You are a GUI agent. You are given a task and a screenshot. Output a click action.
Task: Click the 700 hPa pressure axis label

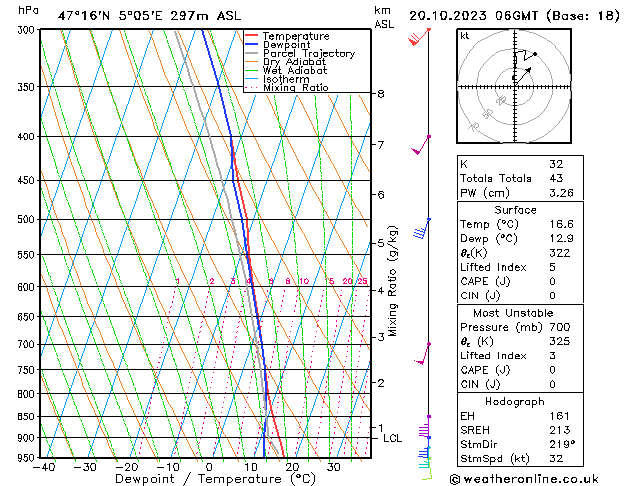click(28, 344)
